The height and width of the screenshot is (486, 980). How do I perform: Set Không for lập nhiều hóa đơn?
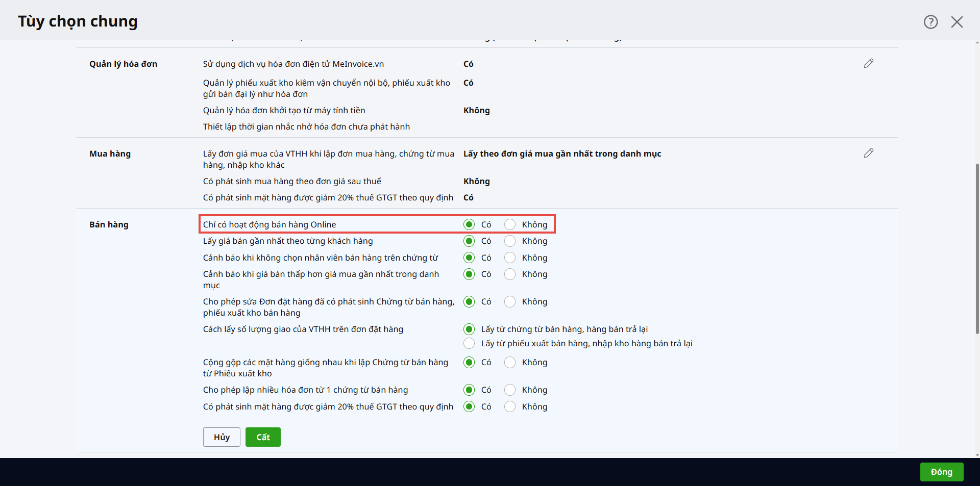click(x=510, y=390)
